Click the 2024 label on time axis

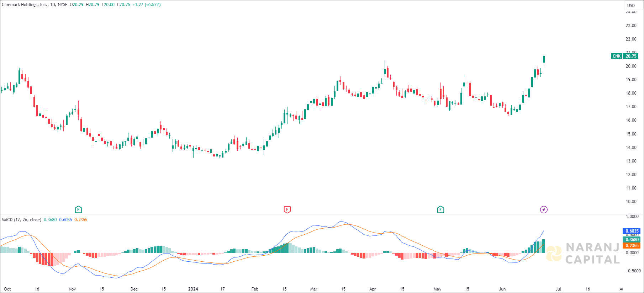[193, 289]
